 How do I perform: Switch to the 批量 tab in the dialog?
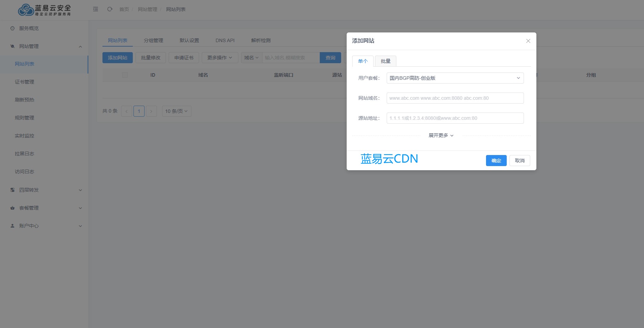385,61
